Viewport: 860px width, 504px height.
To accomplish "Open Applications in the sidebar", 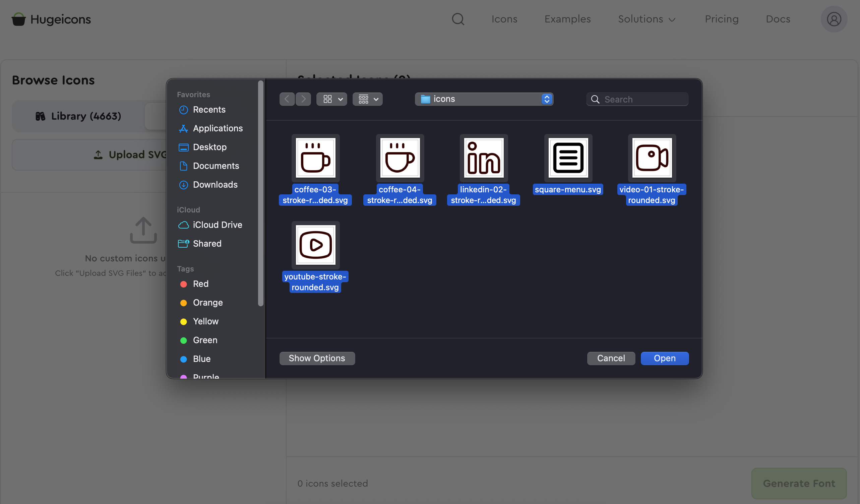I will 218,128.
